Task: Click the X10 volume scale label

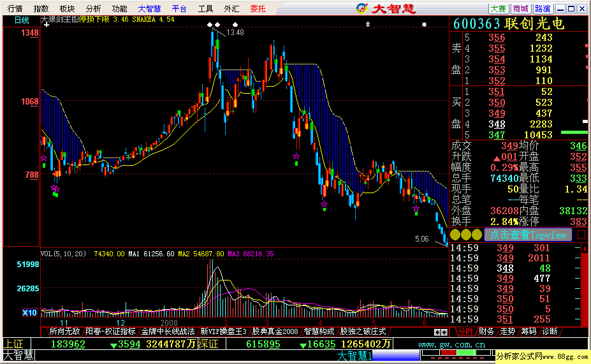Action: pyautogui.click(x=30, y=312)
